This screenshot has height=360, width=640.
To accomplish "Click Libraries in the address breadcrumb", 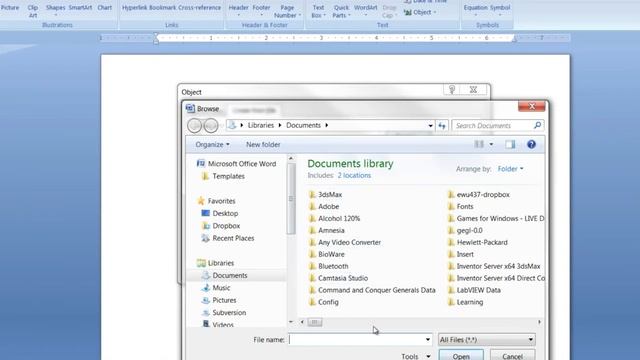I will (x=260, y=125).
